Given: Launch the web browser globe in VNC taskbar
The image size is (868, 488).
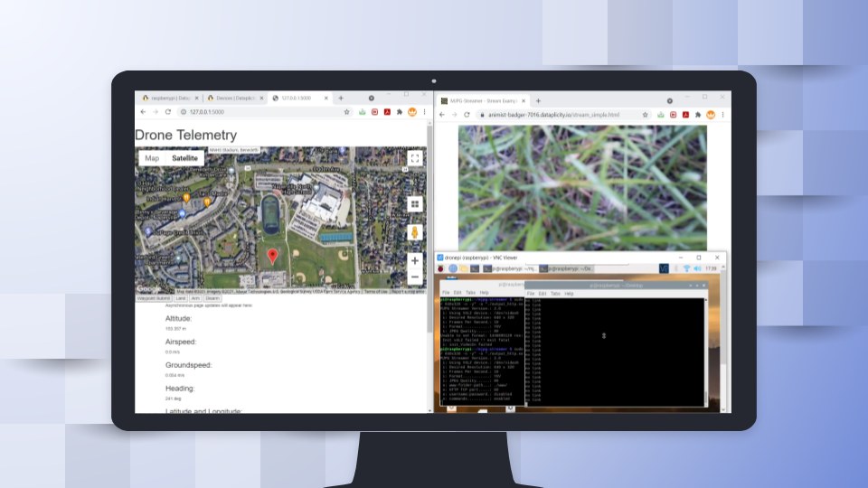Looking at the screenshot, I should coord(453,268).
